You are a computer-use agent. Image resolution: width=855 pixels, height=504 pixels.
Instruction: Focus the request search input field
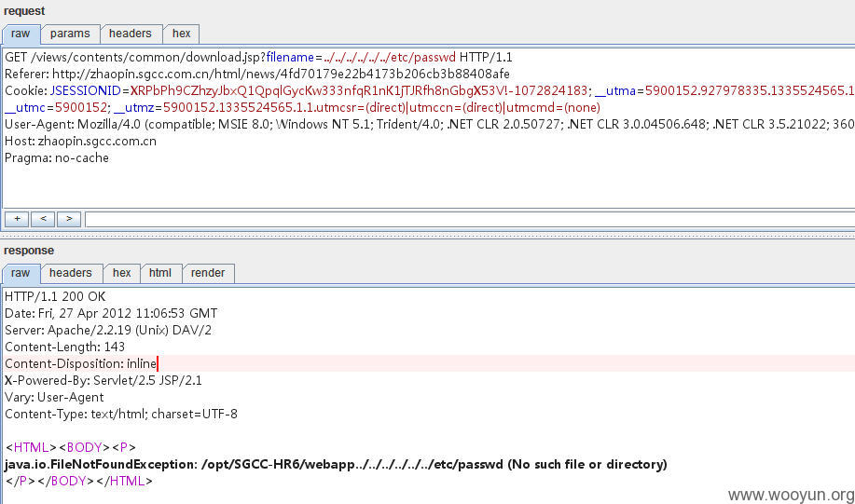pos(470,220)
